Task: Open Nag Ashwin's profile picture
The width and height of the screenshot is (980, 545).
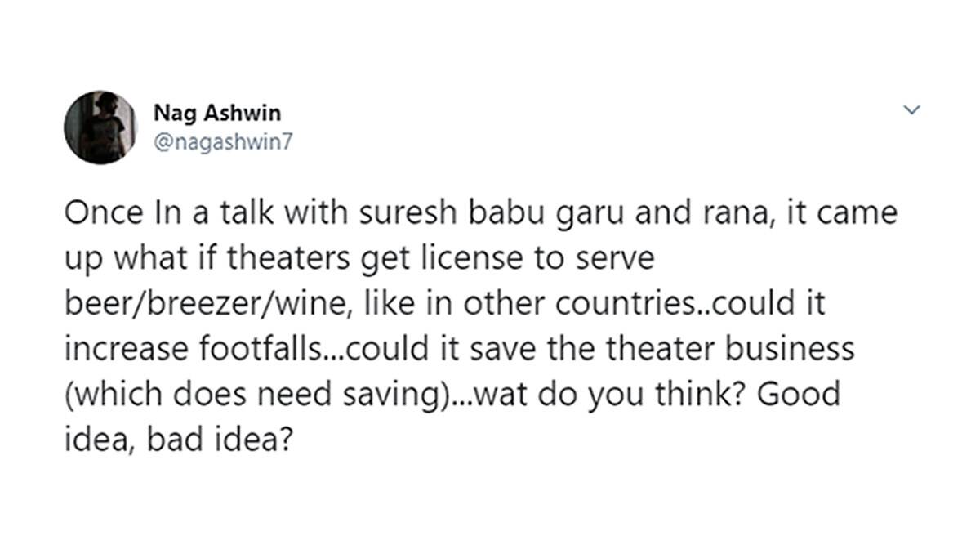Action: (x=100, y=127)
